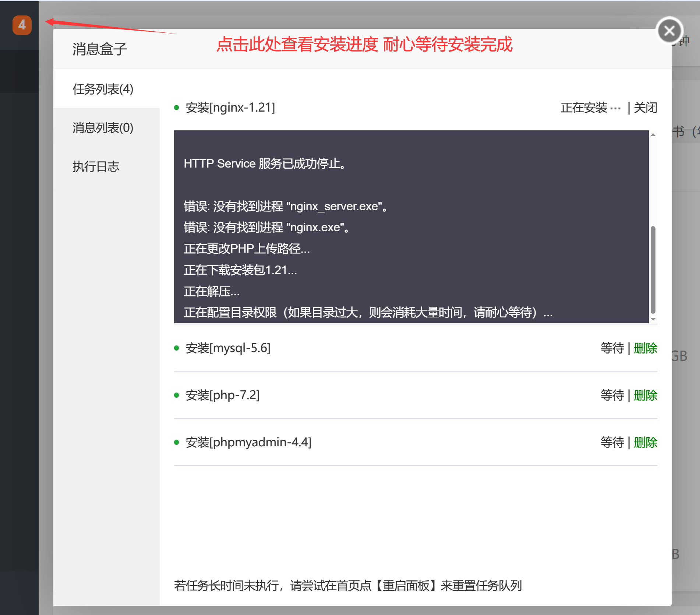Open the 执行日志 tab
The image size is (700, 615).
pos(96,166)
